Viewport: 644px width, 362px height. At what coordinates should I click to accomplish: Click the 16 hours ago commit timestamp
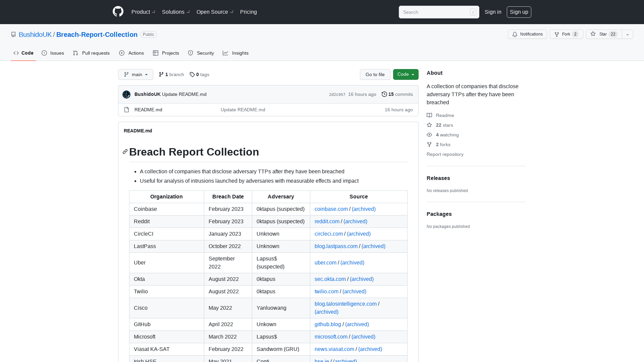362,94
